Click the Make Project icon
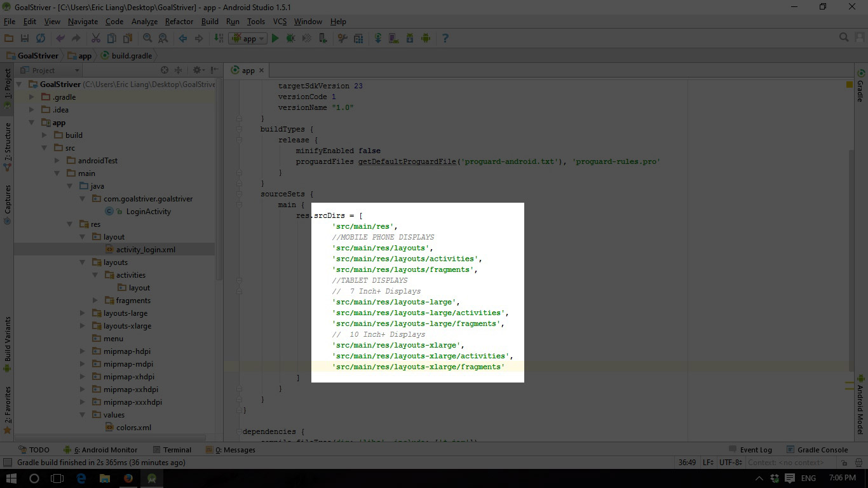The width and height of the screenshot is (868, 488). coord(219,38)
